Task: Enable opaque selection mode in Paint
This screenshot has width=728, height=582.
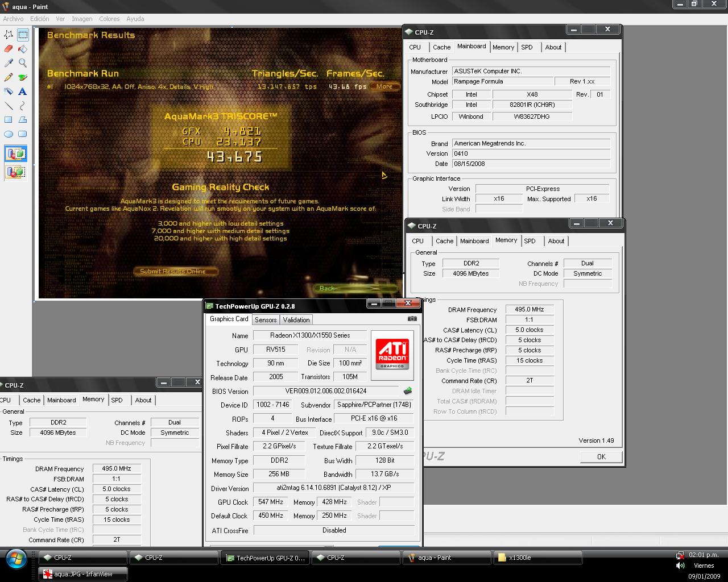Action: (x=15, y=153)
